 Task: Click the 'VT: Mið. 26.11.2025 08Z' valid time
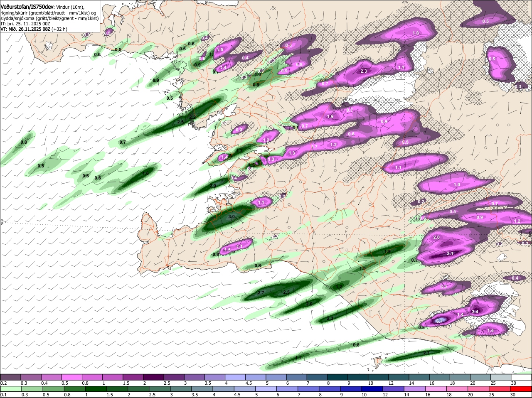point(25,29)
